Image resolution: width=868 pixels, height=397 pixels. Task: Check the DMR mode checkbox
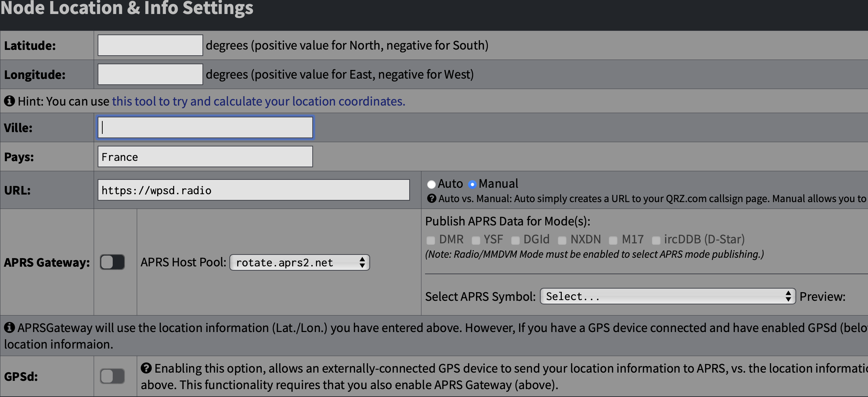[430, 240]
